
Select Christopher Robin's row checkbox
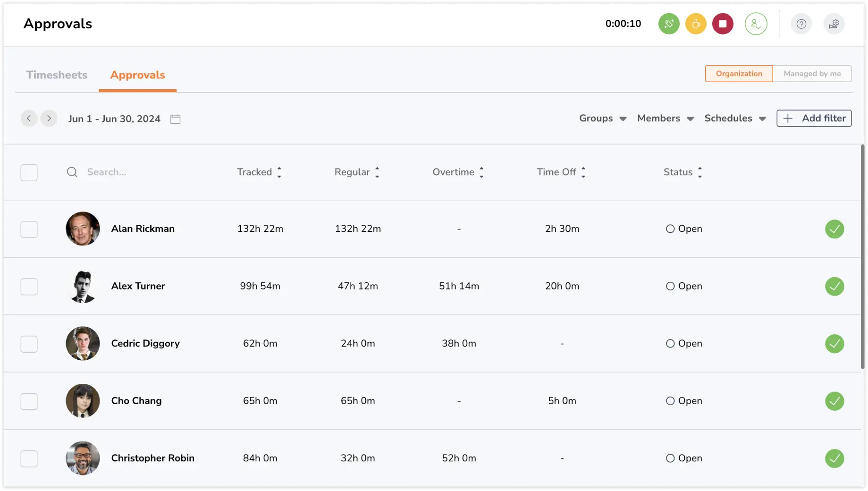point(29,459)
